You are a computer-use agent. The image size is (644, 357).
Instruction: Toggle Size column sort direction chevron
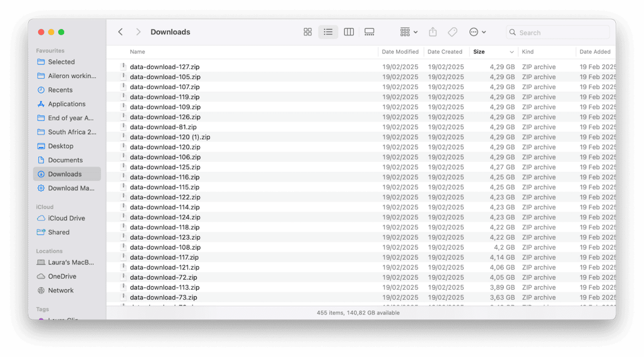tap(512, 52)
